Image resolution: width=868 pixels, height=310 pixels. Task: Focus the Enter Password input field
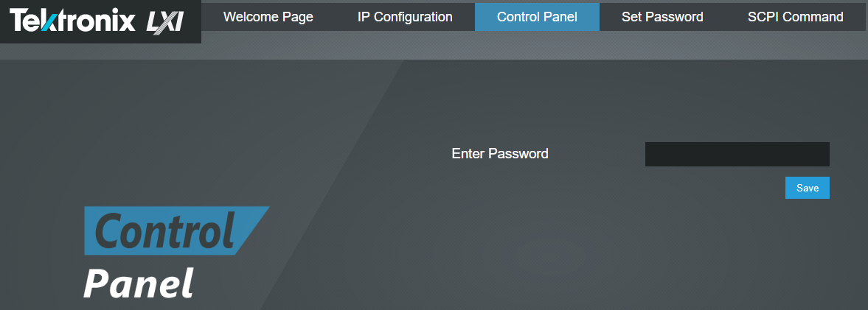737,155
